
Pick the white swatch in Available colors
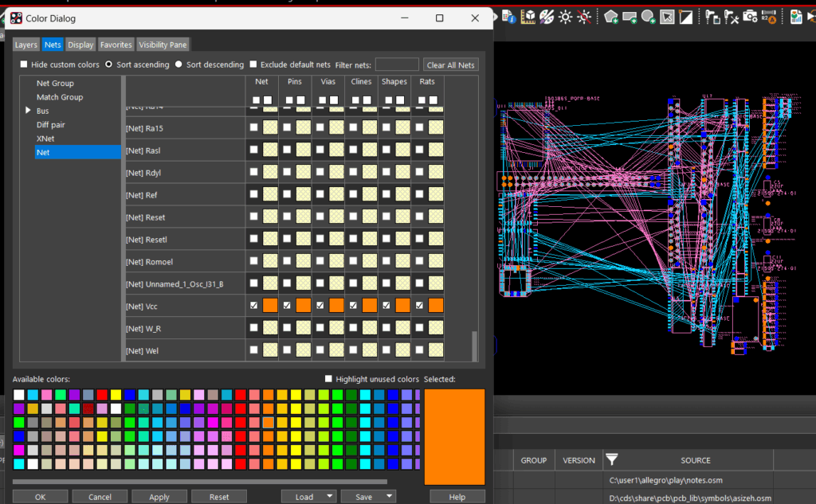click(x=19, y=395)
